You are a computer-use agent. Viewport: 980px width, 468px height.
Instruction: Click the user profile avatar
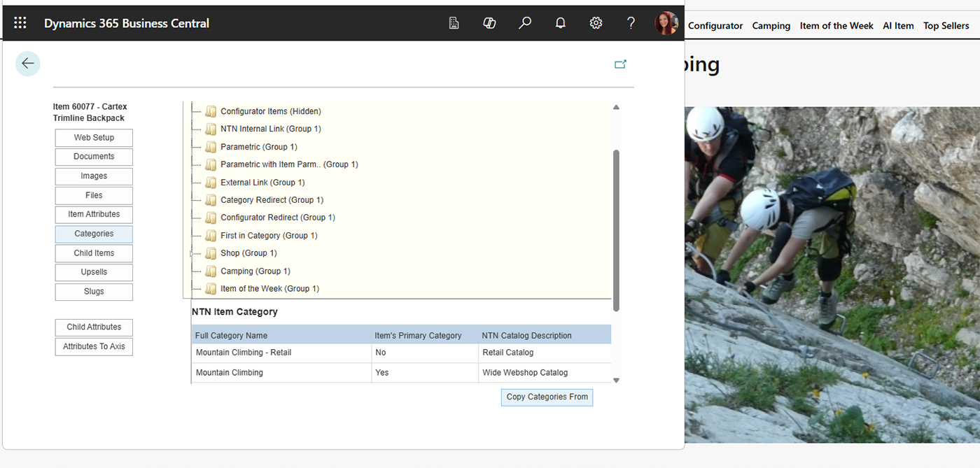click(666, 23)
